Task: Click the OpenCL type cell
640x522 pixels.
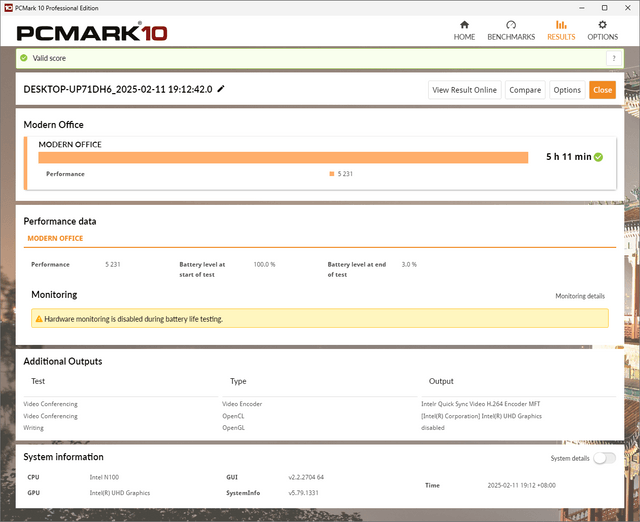Action: 233,416
